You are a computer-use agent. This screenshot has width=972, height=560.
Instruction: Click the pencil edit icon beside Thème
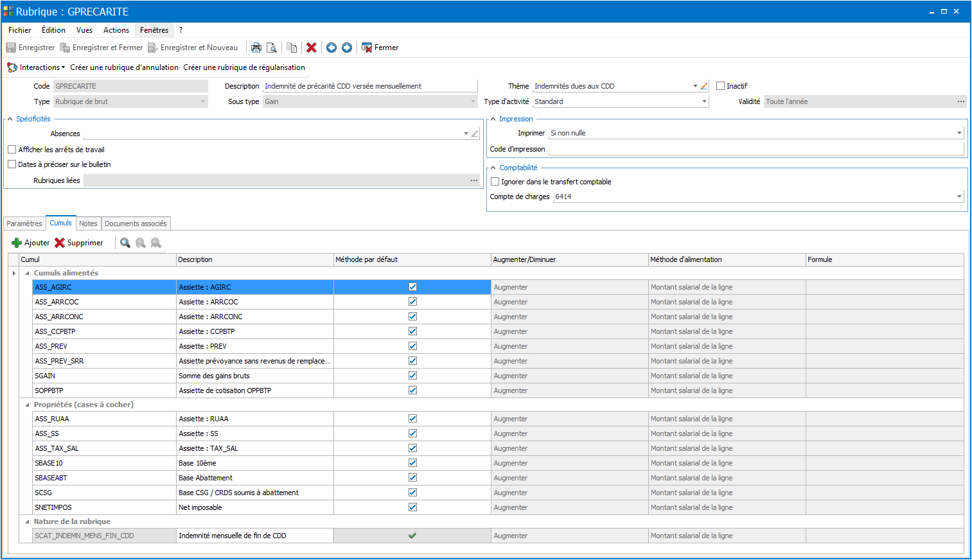pos(704,86)
